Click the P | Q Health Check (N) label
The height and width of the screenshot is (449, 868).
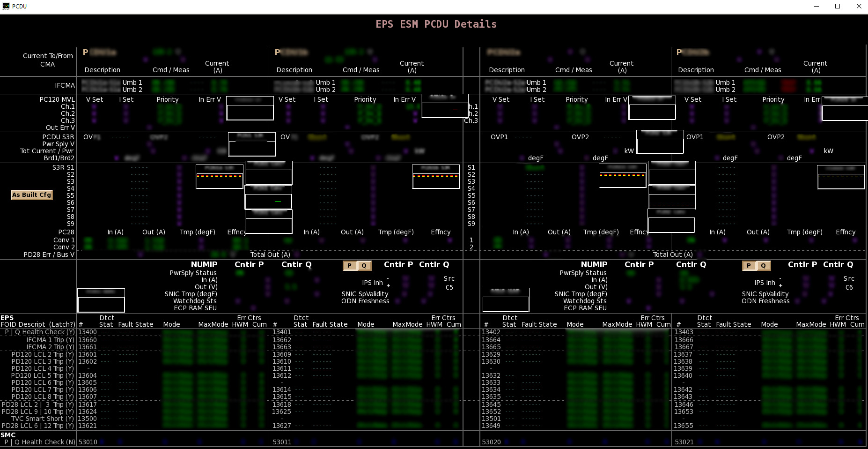click(40, 442)
